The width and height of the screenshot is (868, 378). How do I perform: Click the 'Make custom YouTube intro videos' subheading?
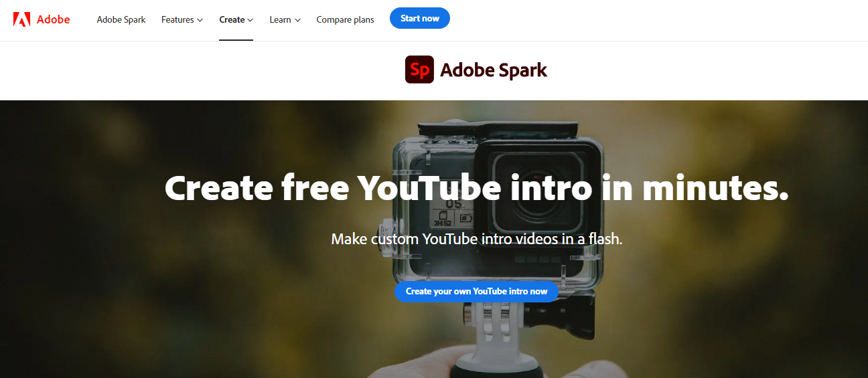[x=477, y=239]
